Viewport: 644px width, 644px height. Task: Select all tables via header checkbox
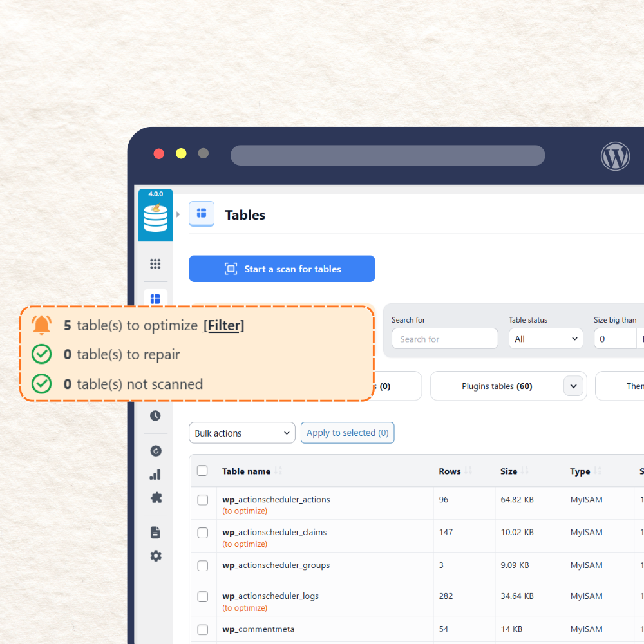[x=202, y=471]
